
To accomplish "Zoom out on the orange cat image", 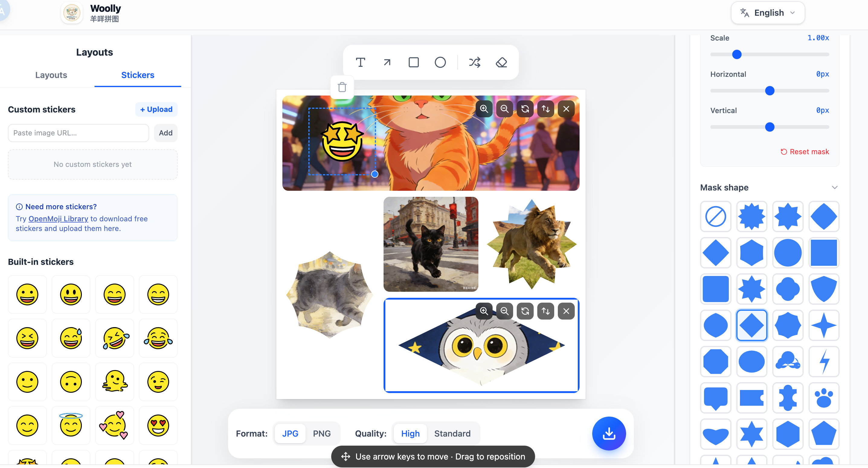I will 504,109.
